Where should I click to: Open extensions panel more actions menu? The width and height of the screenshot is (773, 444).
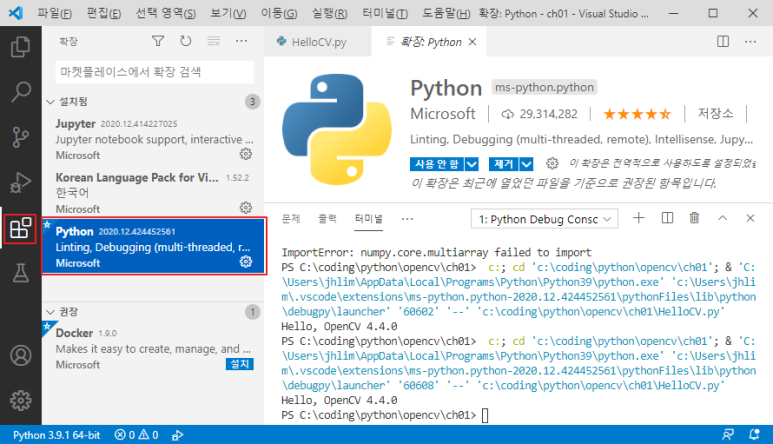point(242,41)
